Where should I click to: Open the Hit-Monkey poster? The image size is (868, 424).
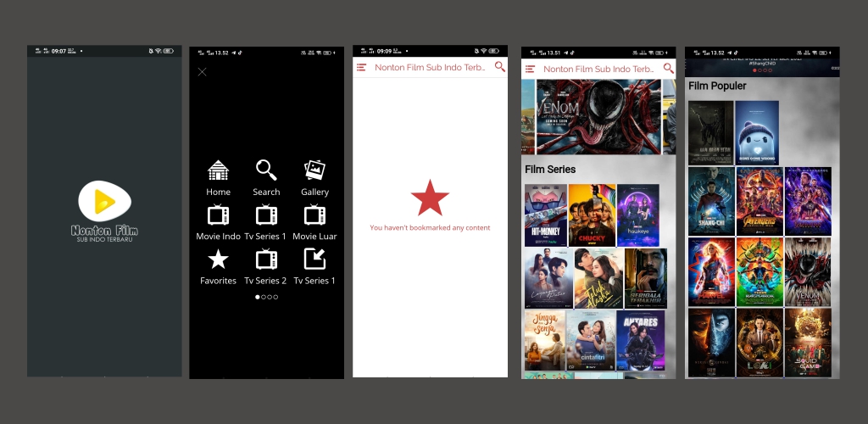(546, 215)
